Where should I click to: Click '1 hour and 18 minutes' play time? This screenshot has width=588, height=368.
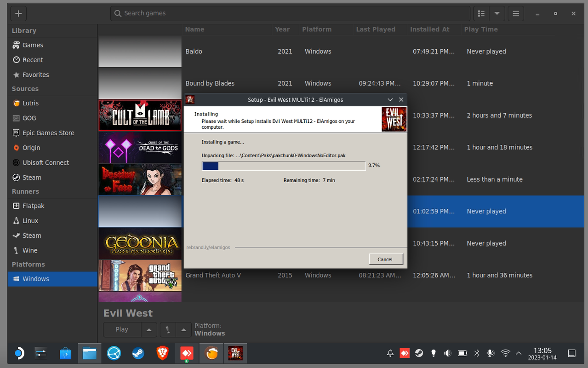(x=499, y=147)
